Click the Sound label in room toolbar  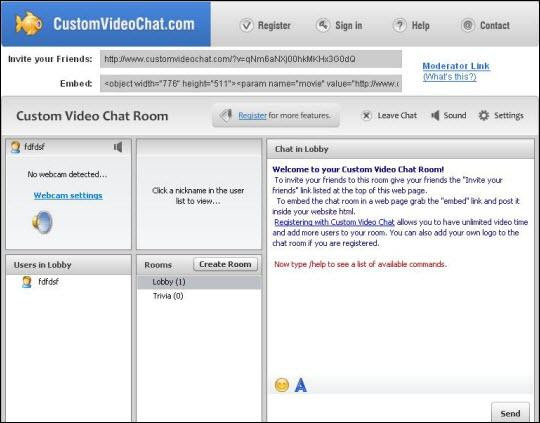pyautogui.click(x=455, y=115)
